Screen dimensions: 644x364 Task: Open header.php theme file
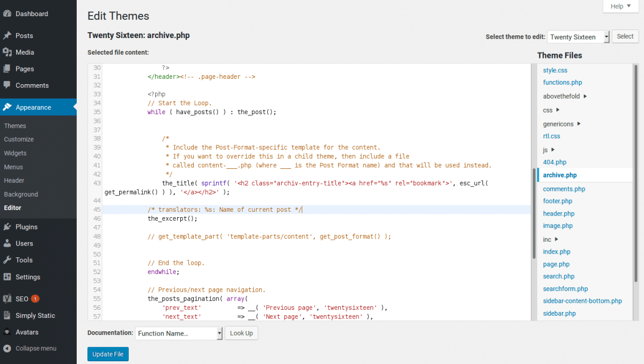[559, 213]
